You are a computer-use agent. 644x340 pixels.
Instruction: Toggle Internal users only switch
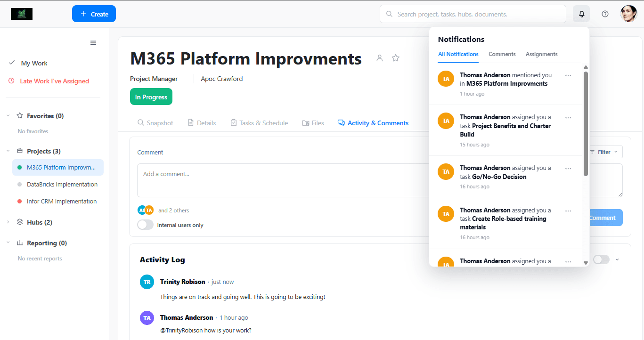(145, 225)
